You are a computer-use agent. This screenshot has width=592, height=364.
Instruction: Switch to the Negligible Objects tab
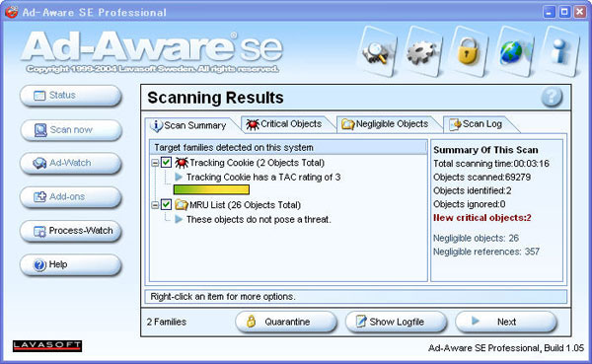pos(388,124)
